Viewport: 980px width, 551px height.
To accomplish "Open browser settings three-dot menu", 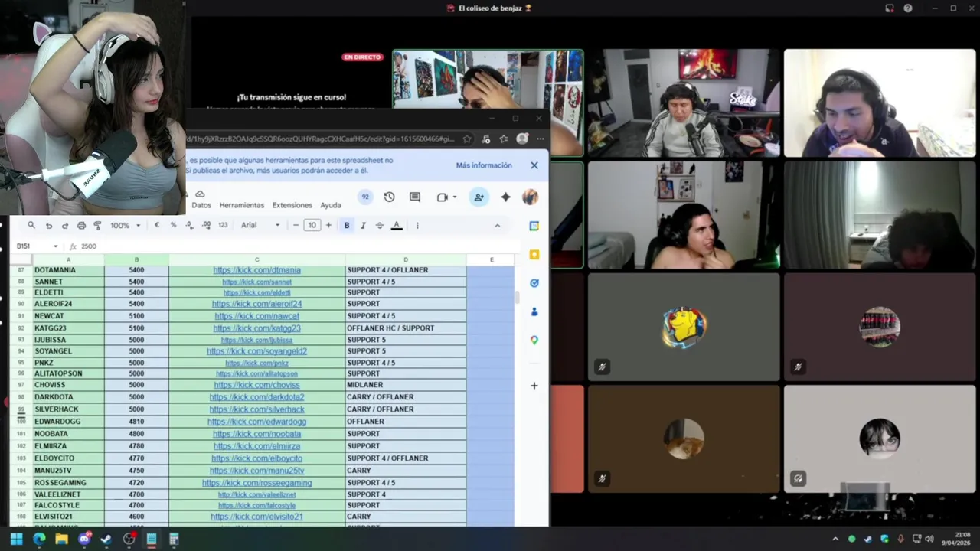I will click(x=541, y=139).
